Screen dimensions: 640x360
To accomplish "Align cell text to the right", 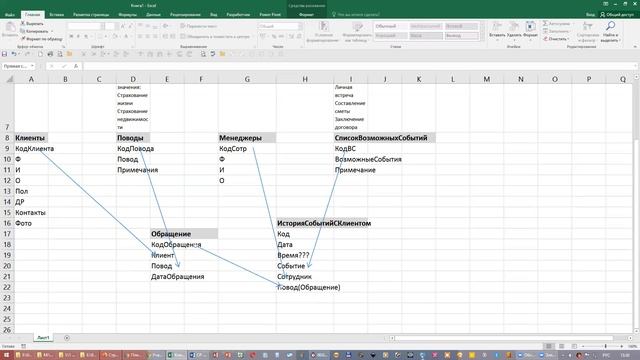I will (x=156, y=36).
